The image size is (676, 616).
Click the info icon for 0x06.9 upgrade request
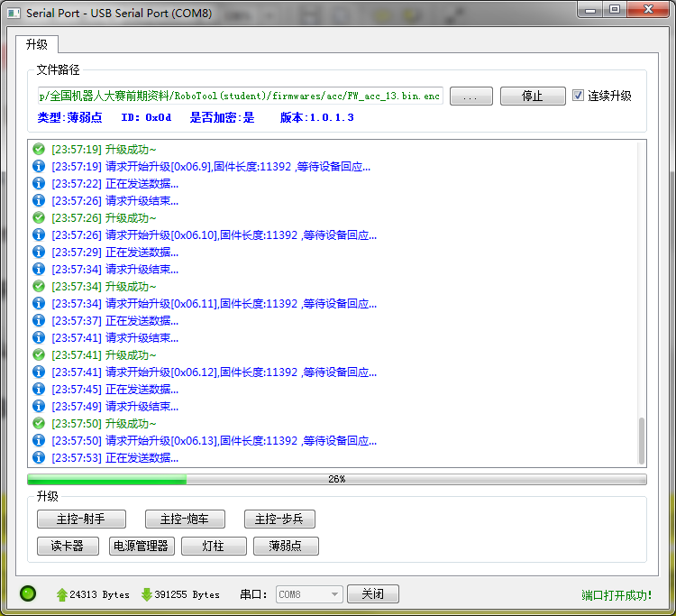[x=39, y=166]
